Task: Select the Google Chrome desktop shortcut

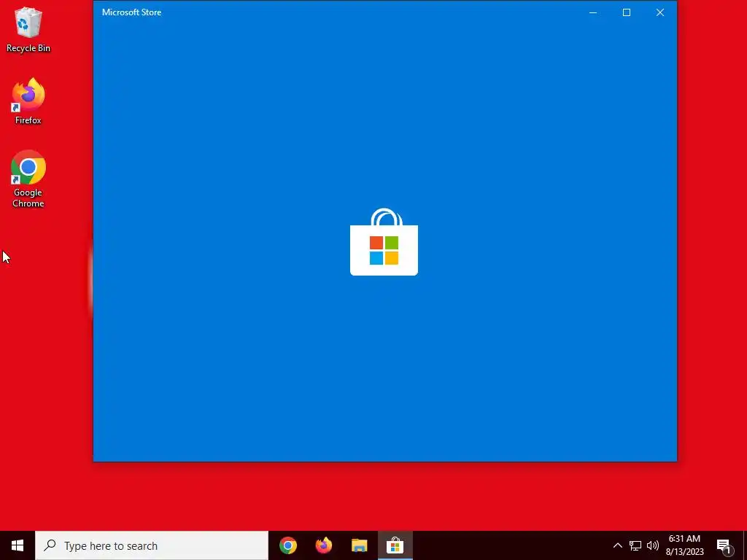Action: pyautogui.click(x=28, y=179)
